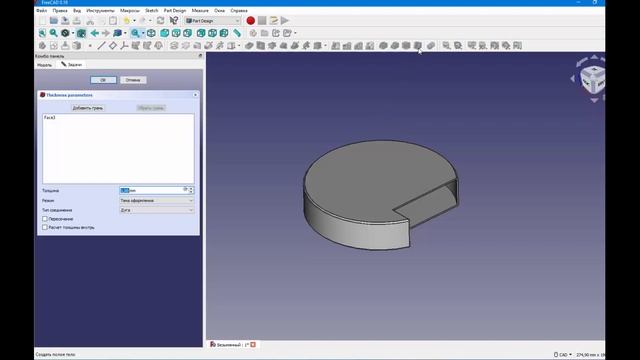The height and width of the screenshot is (360, 640).
Task: Click the Paste clipboard icon
Action: (x=113, y=21)
